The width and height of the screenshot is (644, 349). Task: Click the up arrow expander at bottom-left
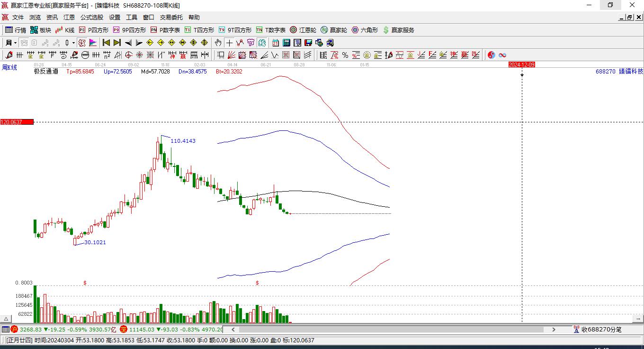(x=6, y=319)
